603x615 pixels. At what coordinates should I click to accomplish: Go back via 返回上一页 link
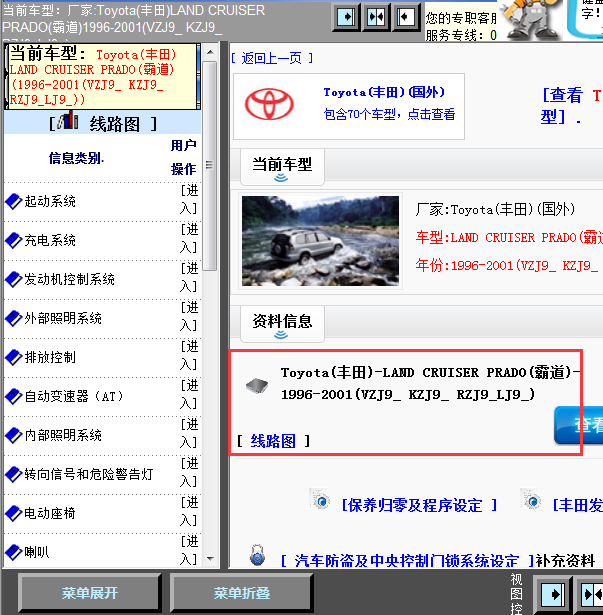point(272,58)
